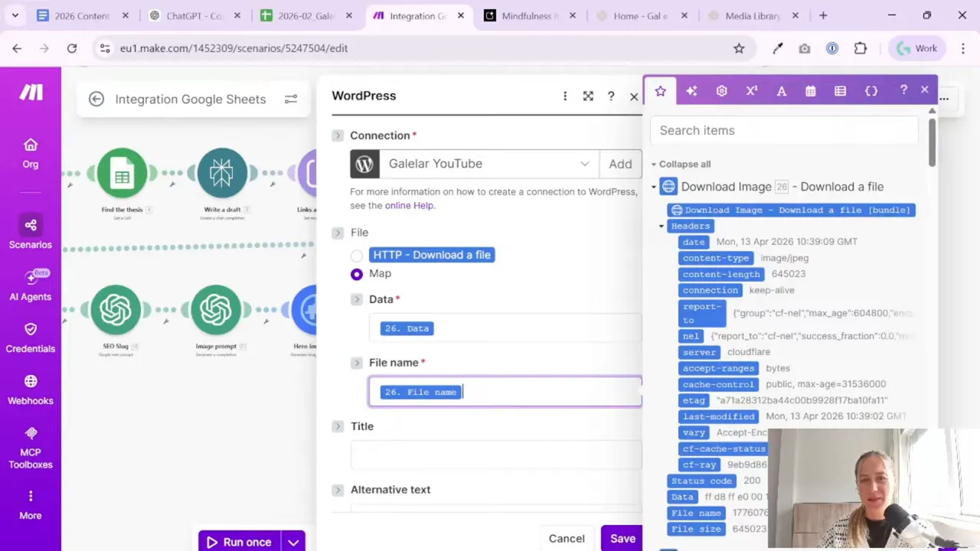Click the empty Title input field
Image resolution: width=980 pixels, height=551 pixels.
496,455
